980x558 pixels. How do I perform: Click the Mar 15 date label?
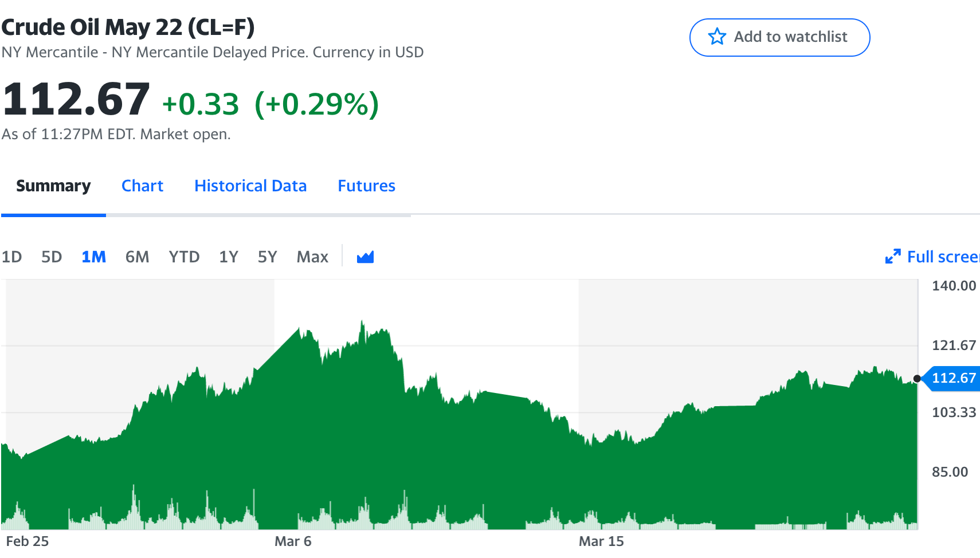(x=601, y=541)
